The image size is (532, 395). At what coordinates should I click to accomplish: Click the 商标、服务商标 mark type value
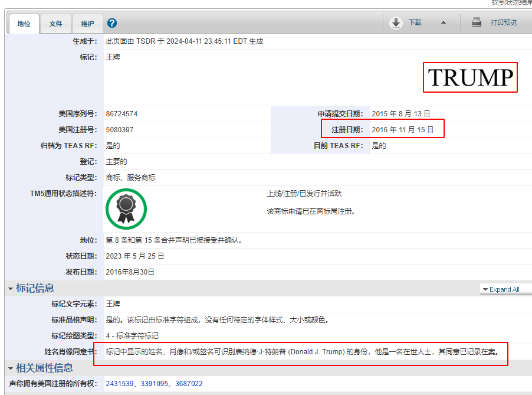130,178
